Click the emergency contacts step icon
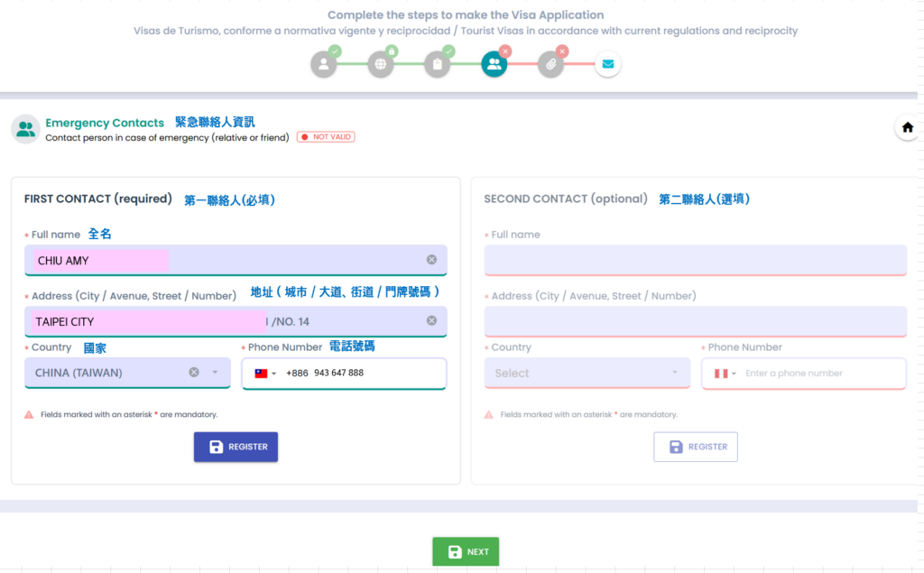 tap(494, 65)
